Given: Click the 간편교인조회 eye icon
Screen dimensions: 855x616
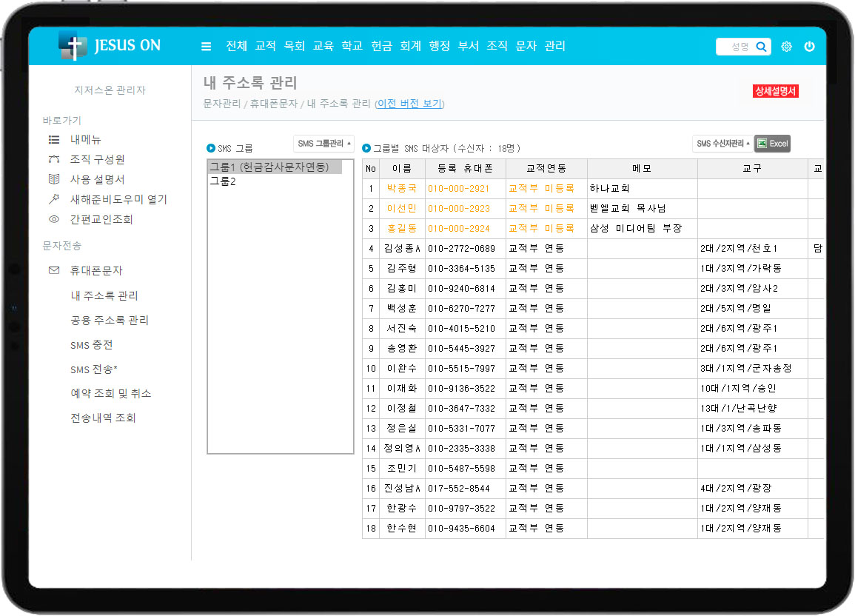Looking at the screenshot, I should [53, 219].
